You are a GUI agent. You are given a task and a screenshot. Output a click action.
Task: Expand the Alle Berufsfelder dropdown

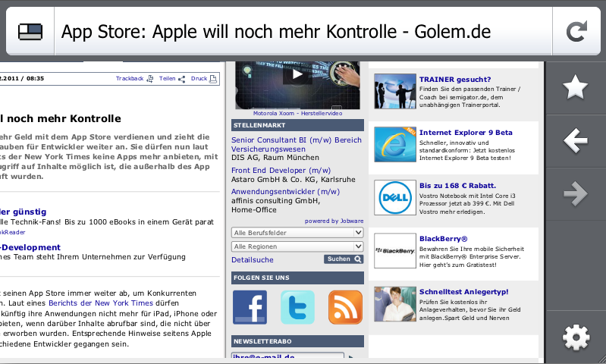[297, 233]
